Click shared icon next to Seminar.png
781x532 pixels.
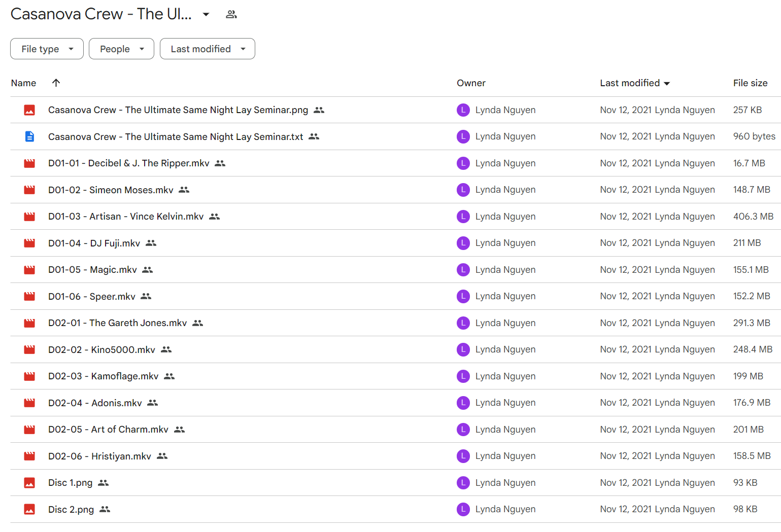coord(319,110)
